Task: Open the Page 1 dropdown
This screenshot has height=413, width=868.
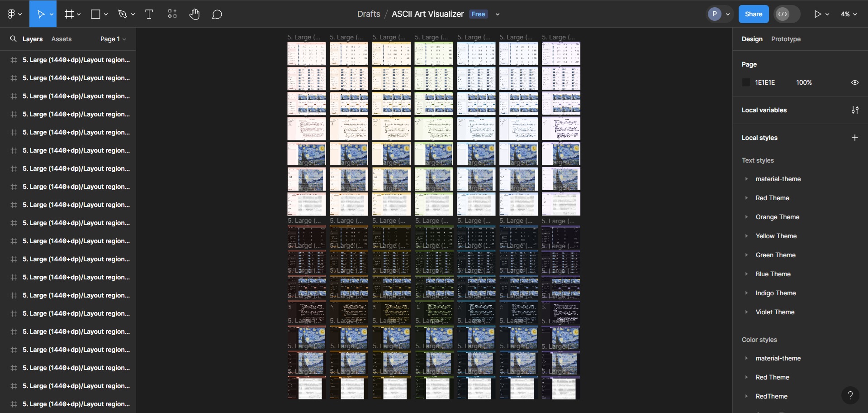Action: pos(112,39)
